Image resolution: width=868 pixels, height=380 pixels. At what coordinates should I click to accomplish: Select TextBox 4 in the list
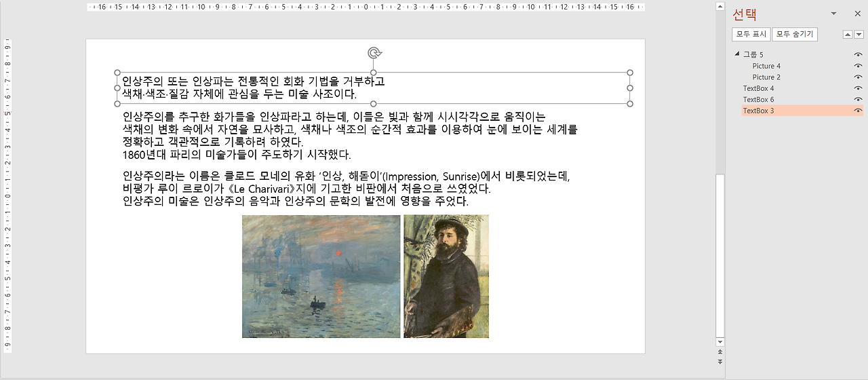pyautogui.click(x=758, y=88)
